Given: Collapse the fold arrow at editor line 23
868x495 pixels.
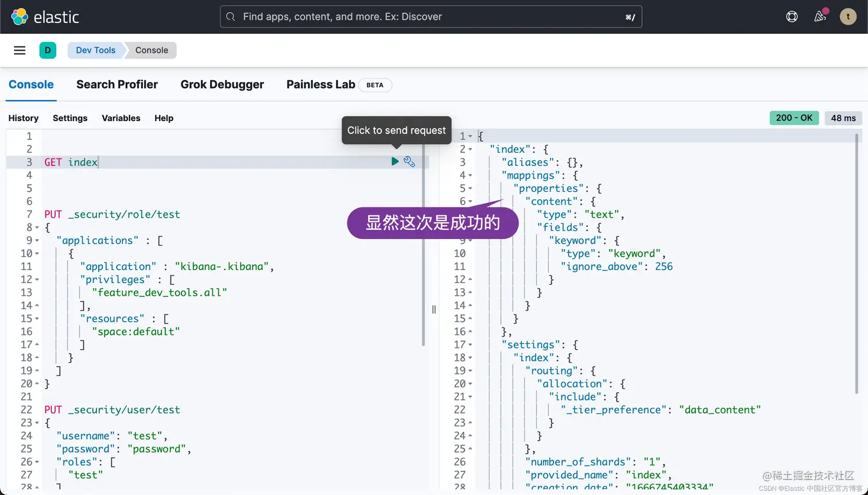Looking at the screenshot, I should coord(37,423).
